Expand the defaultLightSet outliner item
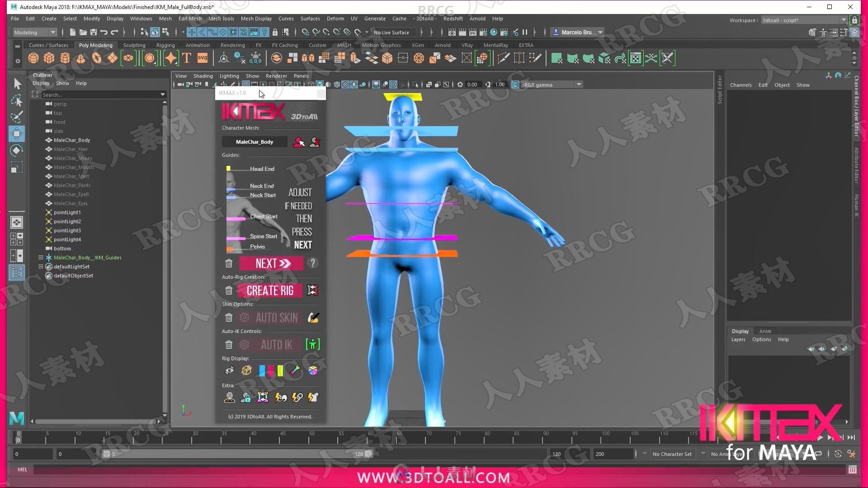This screenshot has width=868, height=488. point(41,266)
